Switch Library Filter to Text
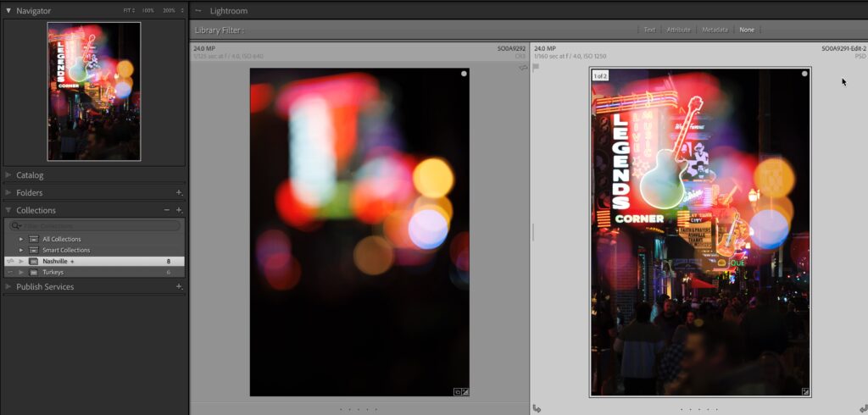The width and height of the screenshot is (868, 415). tap(649, 30)
